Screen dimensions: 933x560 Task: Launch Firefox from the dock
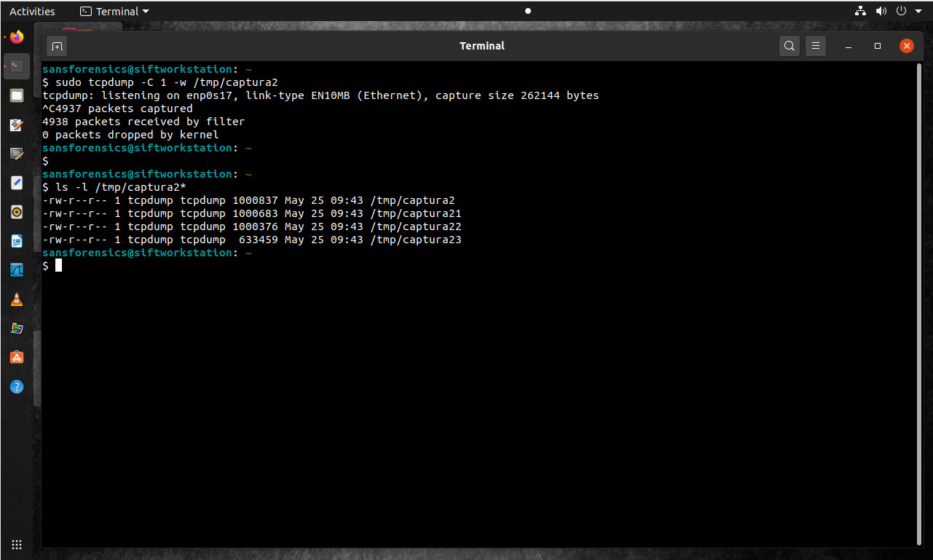click(x=17, y=37)
